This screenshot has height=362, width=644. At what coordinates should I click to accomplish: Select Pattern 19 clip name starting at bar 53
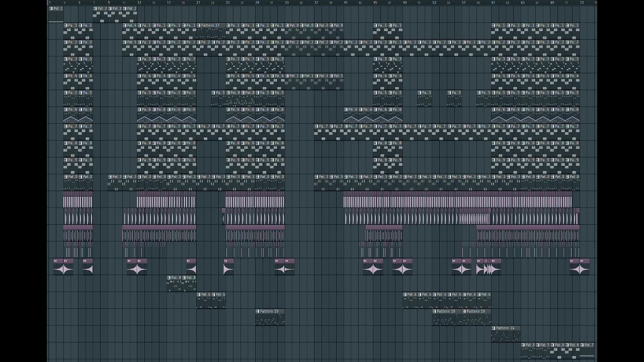[x=446, y=312]
